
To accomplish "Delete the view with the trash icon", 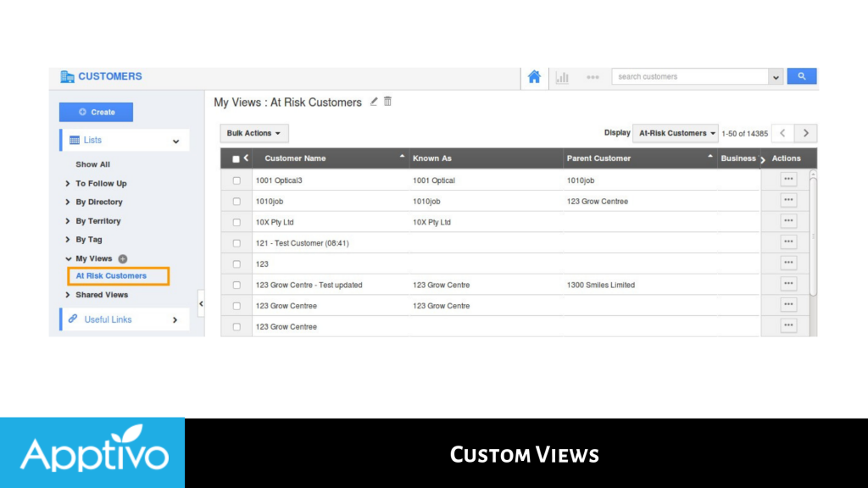I will 387,101.
